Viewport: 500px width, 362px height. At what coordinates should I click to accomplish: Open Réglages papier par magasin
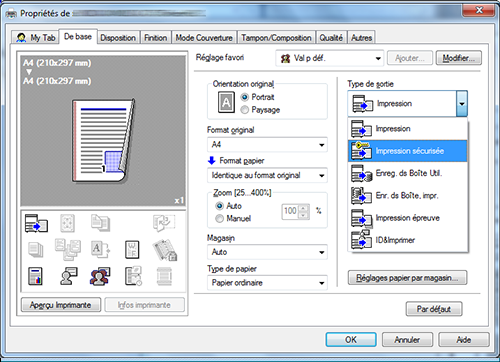[407, 278]
